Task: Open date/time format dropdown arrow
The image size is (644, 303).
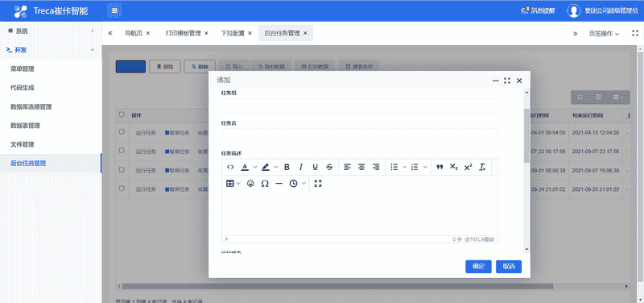Action: point(304,184)
